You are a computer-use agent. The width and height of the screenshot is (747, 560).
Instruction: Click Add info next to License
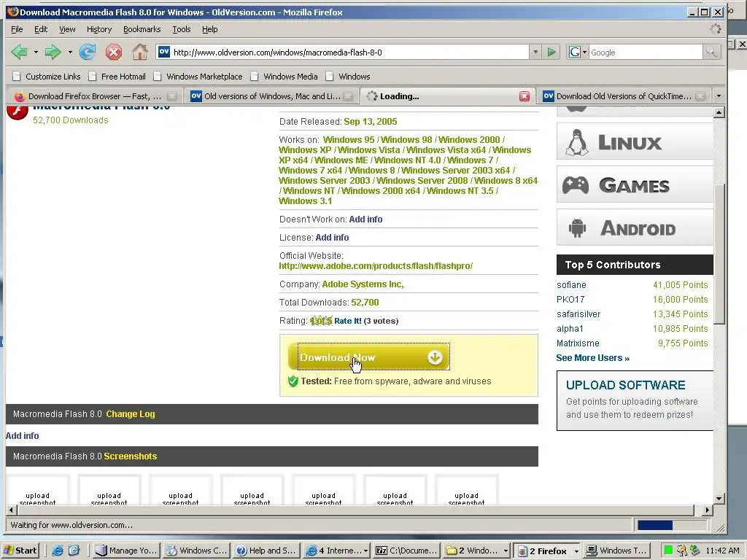tap(332, 238)
